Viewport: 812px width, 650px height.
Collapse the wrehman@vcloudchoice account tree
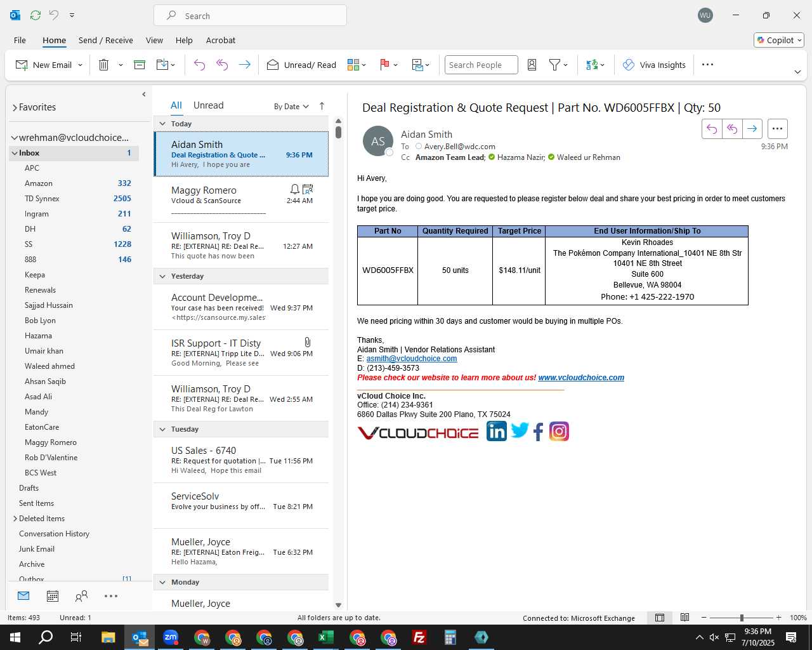click(x=15, y=138)
